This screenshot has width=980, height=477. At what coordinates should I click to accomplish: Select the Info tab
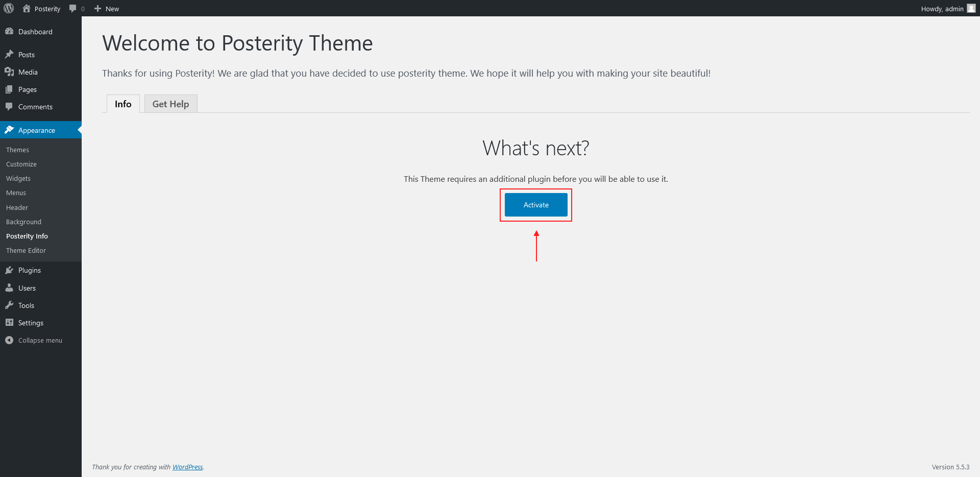pyautogui.click(x=123, y=104)
